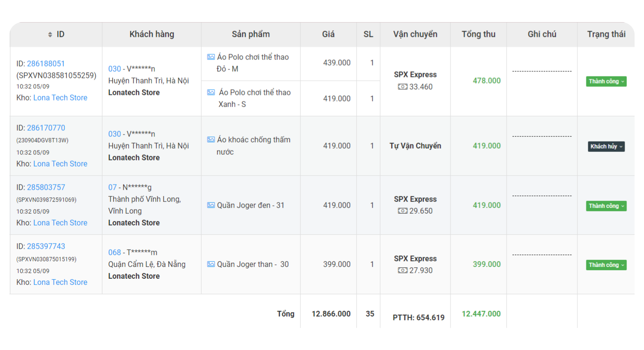Open Lona Tech Store link in order 285397743
644x350 pixels.
[x=60, y=282]
